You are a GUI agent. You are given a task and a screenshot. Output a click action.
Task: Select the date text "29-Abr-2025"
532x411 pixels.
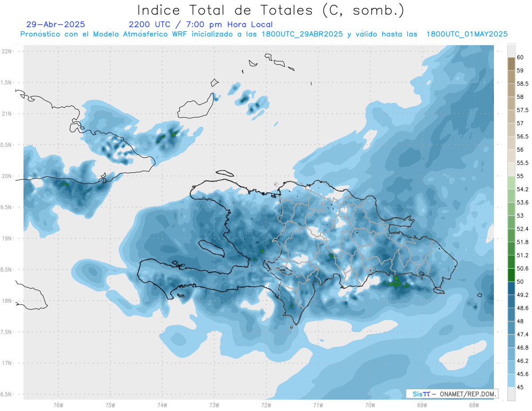(x=56, y=24)
